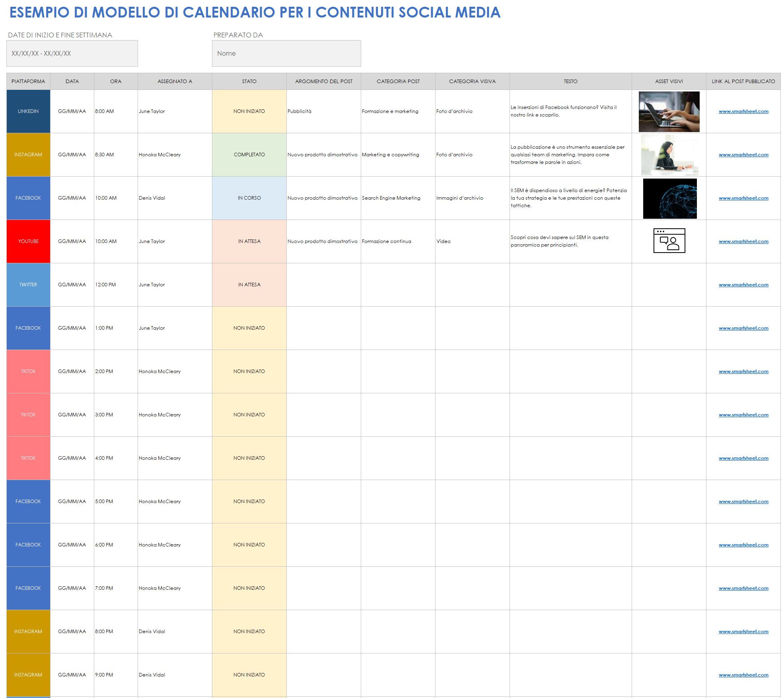The height and width of the screenshot is (698, 784).
Task: Select the LINK AL POST PUBBLICATO header
Action: [743, 81]
